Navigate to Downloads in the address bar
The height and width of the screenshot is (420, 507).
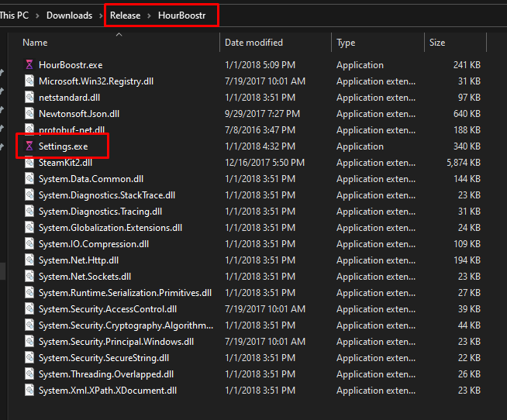(x=69, y=15)
